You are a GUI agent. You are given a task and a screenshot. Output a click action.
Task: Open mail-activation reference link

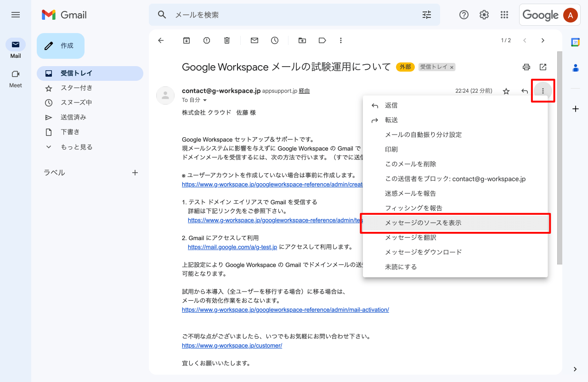(285, 310)
